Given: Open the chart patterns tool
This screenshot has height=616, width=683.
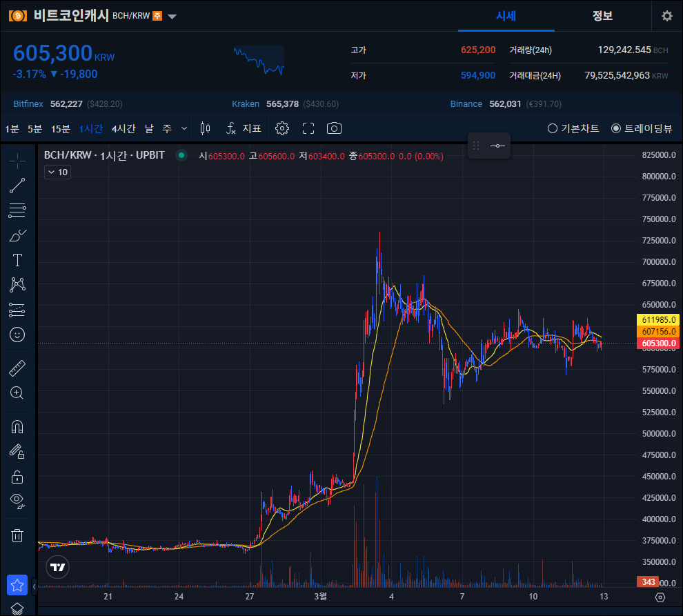Looking at the screenshot, I should pyautogui.click(x=17, y=285).
